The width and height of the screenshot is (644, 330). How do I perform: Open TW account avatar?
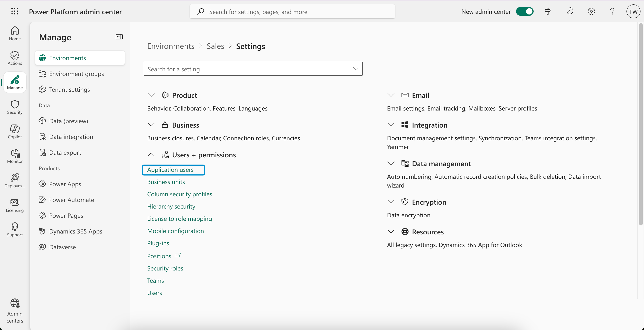(633, 12)
